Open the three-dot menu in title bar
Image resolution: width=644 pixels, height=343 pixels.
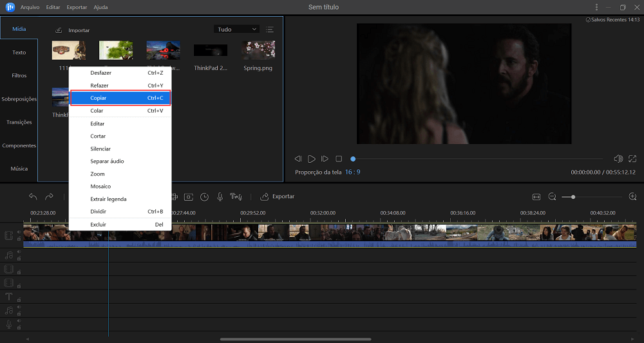pyautogui.click(x=596, y=7)
